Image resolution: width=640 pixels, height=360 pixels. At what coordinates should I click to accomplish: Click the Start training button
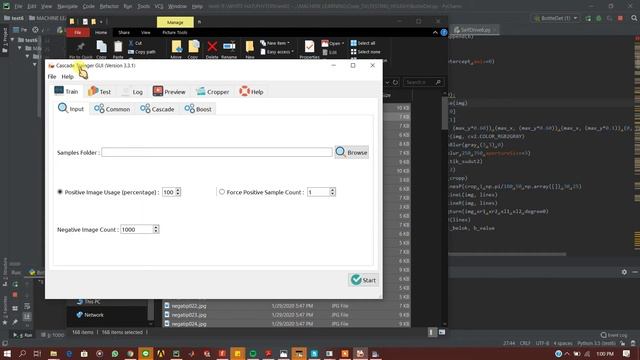pos(363,280)
